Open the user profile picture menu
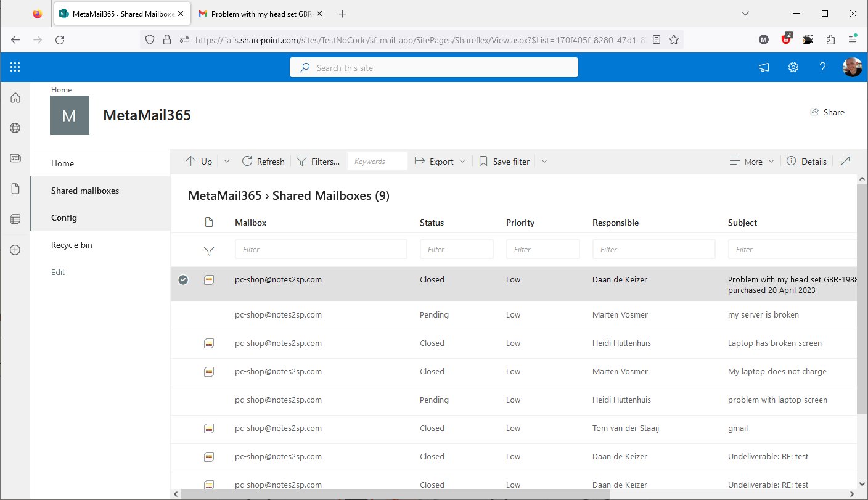Viewport: 868px width, 500px height. [852, 67]
